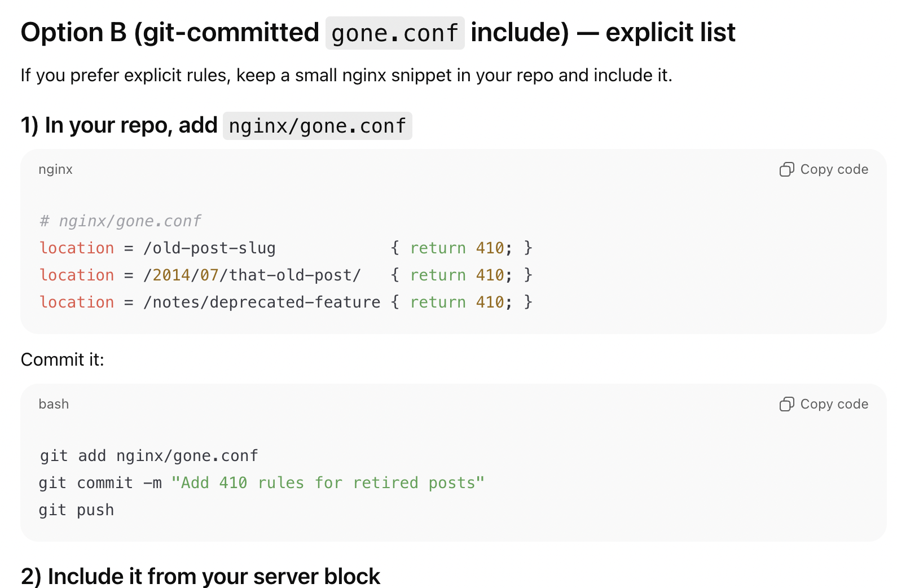The width and height of the screenshot is (897, 588).
Task: Click the /2014/07/that-old-post/ path
Action: pos(252,275)
